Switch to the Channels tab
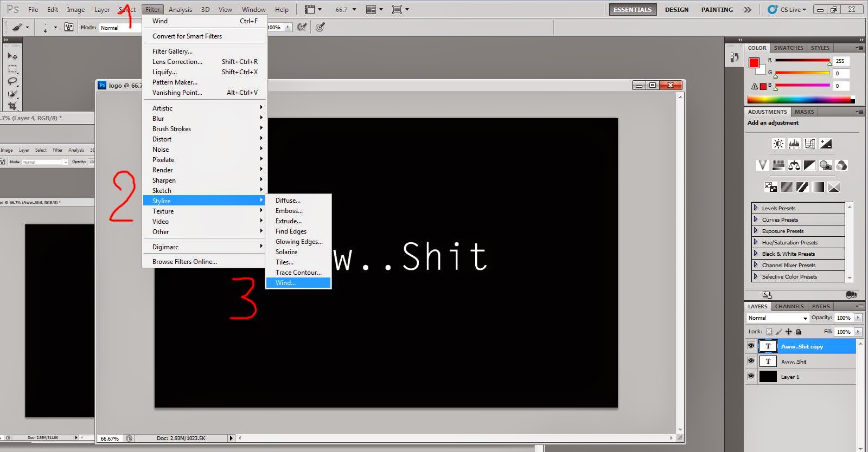Screen dimensions: 868x452 [x=789, y=306]
